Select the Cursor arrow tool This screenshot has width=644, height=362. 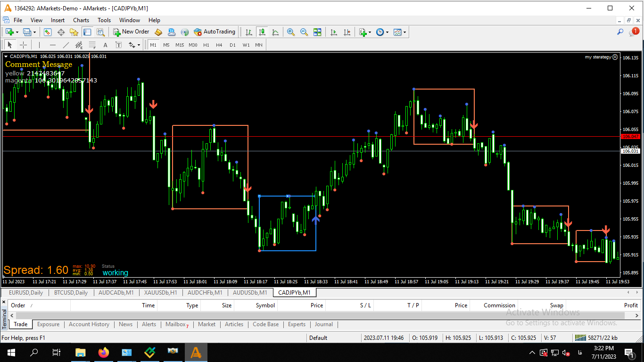click(x=9, y=45)
